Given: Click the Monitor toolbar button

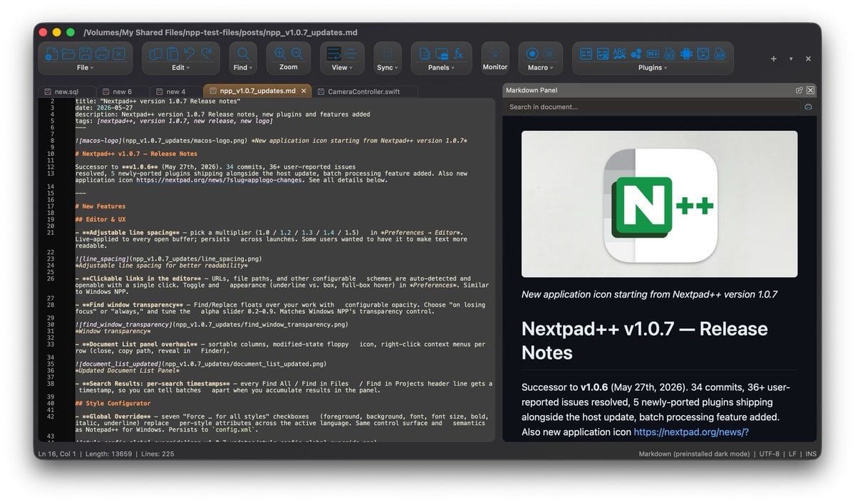Looking at the screenshot, I should coord(495,58).
